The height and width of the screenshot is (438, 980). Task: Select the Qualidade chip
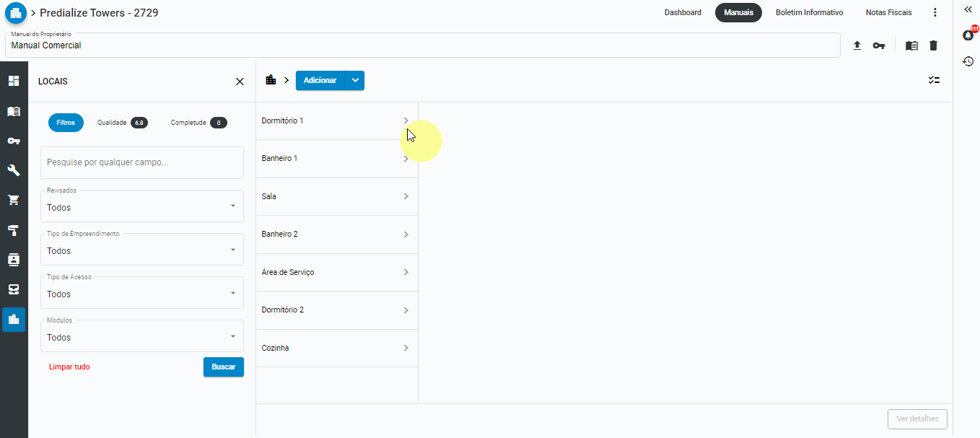122,123
